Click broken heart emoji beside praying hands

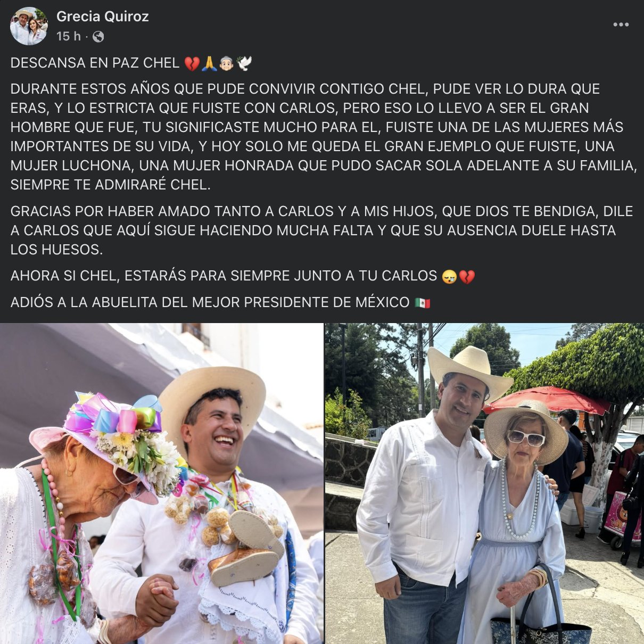pyautogui.click(x=192, y=64)
